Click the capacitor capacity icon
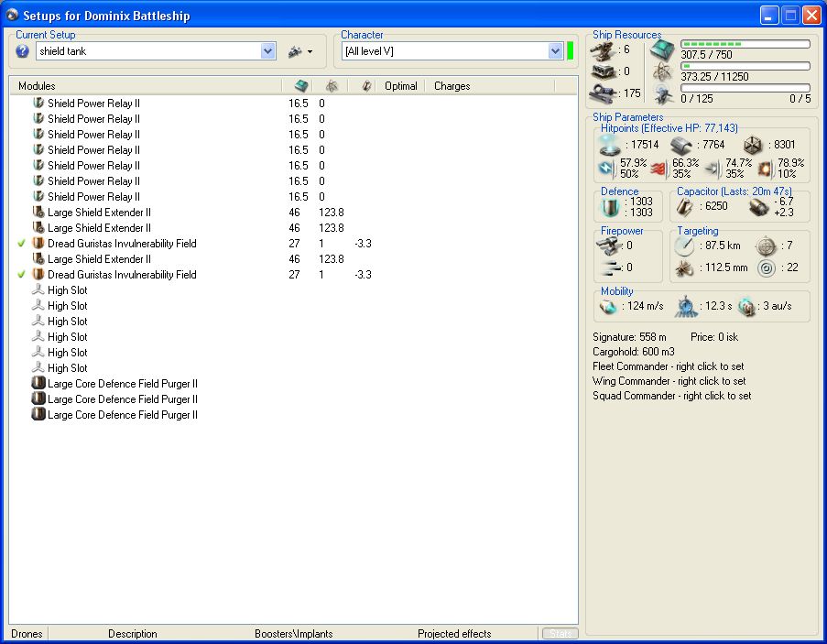827x644 pixels. coord(685,207)
